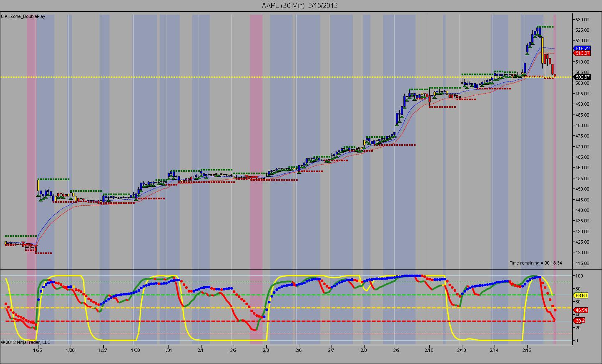Click the yellow dotted horizontal price line
The height and width of the screenshot is (364, 602).
[286, 77]
